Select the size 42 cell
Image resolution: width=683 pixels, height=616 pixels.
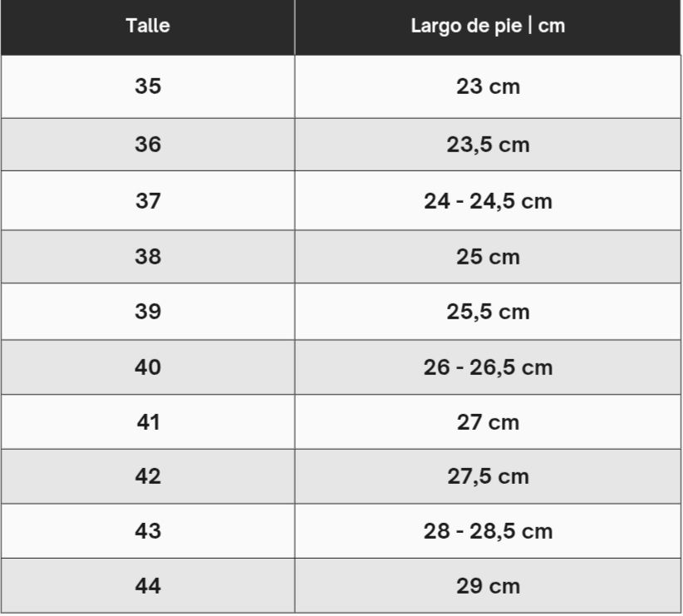pyautogui.click(x=148, y=476)
